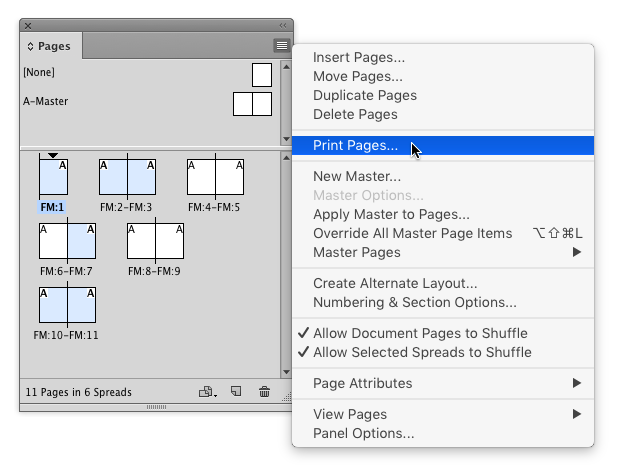Click the FM:2-FM:3 label
Viewport: 617px width, 474px height.
126,207
